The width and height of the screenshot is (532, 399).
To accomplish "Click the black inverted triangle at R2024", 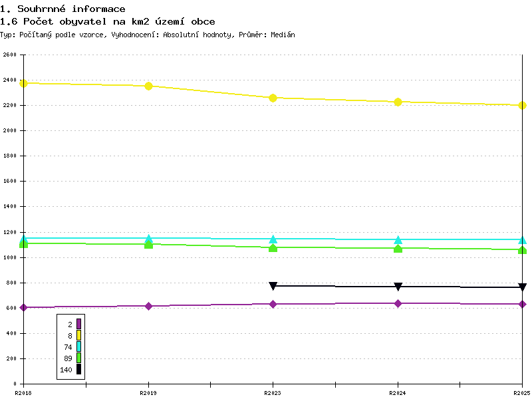I will point(398,287).
